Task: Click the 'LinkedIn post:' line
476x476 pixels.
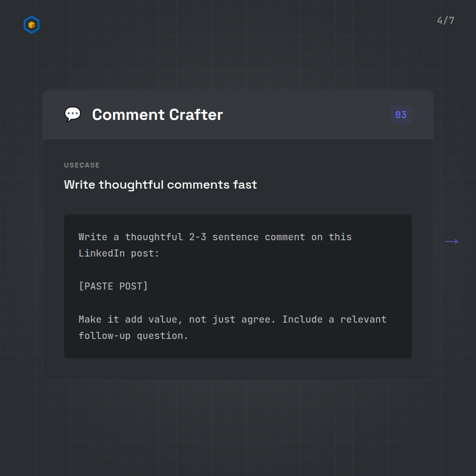Action: coord(119,253)
